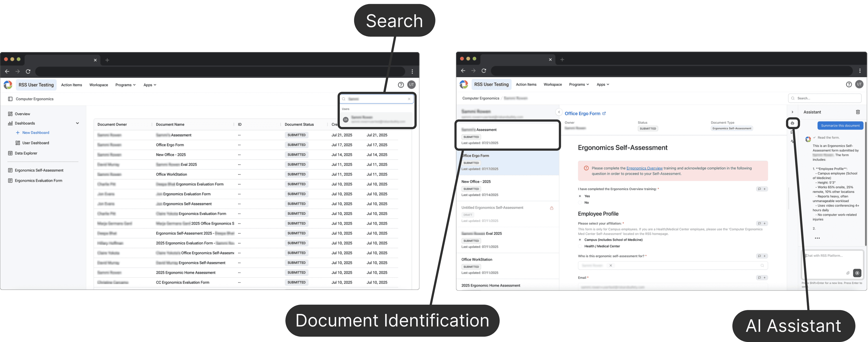The width and height of the screenshot is (868, 342).
Task: Expand the Programs dropdown in the left window
Action: tap(125, 85)
